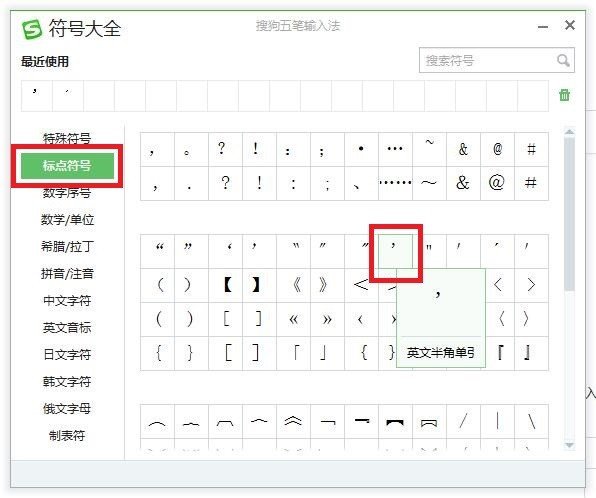Close the 符号大全 window
Image resolution: width=596 pixels, height=498 pixels.
pyautogui.click(x=569, y=25)
